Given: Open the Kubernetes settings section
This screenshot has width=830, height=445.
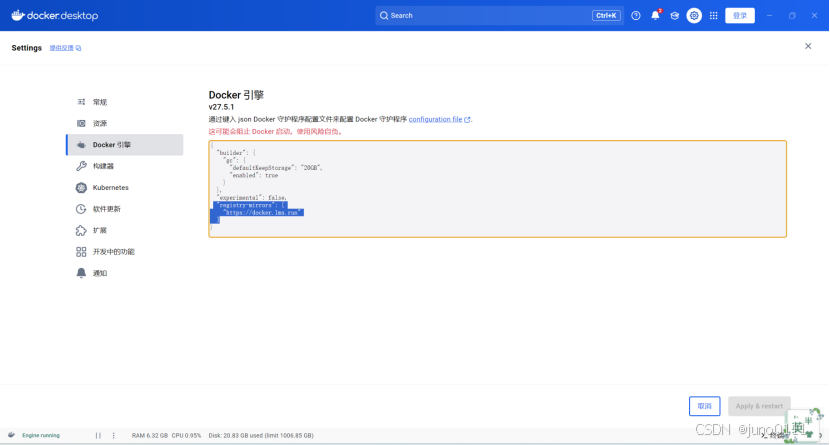Looking at the screenshot, I should 125,187.
